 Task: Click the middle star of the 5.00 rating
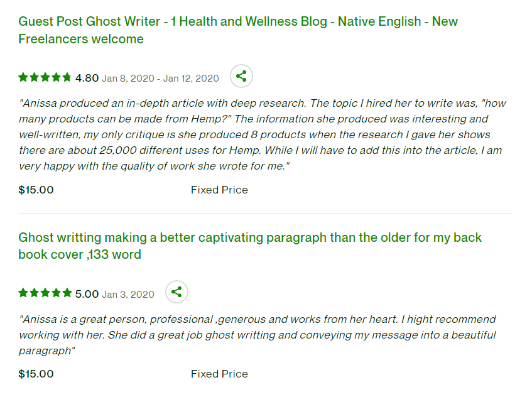coord(45,293)
